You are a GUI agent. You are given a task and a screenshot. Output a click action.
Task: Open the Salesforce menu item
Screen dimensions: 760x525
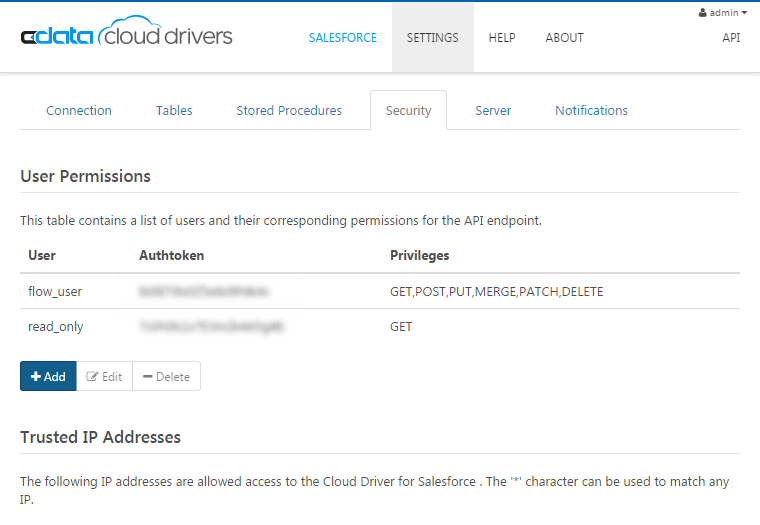[x=342, y=38]
